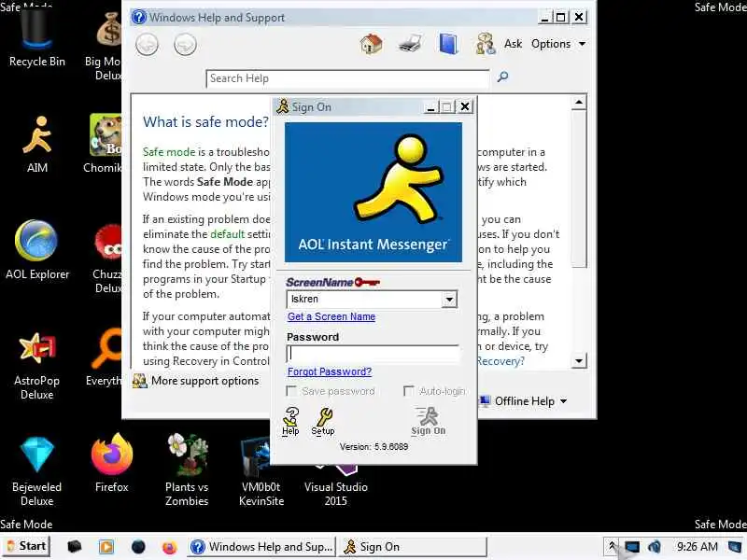Click the Search Help text box
Image resolution: width=747 pixels, height=560 pixels.
coord(347,78)
